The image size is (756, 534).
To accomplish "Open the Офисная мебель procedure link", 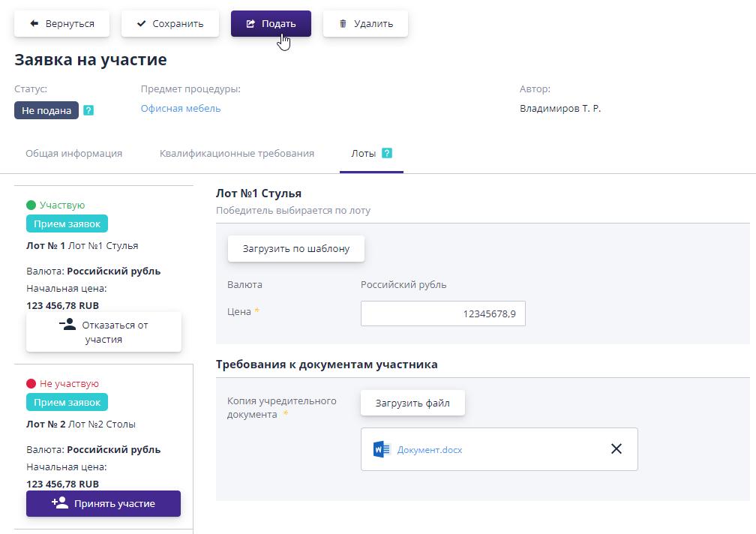I will point(178,108).
